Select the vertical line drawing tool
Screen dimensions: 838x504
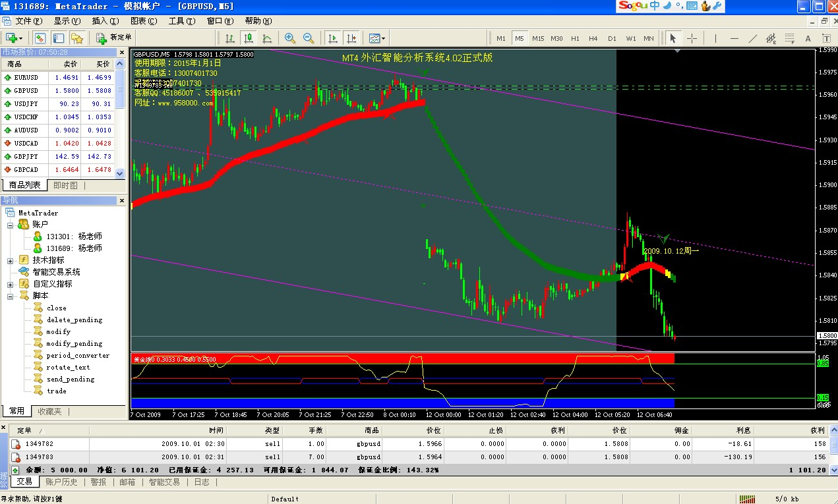tap(716, 38)
